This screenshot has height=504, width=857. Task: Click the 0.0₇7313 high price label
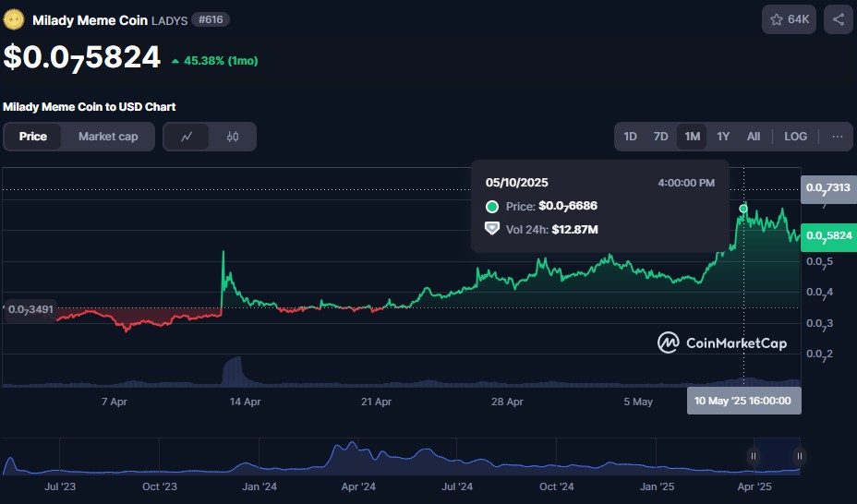(x=828, y=189)
